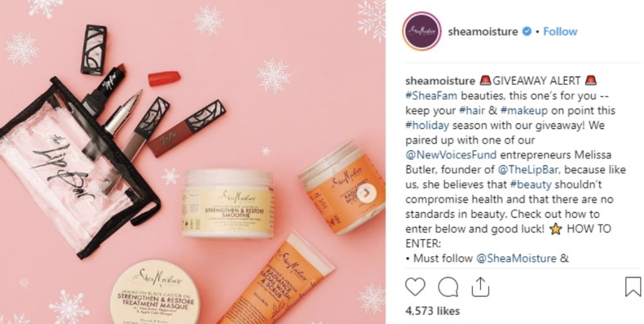
Task: Click the giveaway product photo
Action: click(192, 162)
